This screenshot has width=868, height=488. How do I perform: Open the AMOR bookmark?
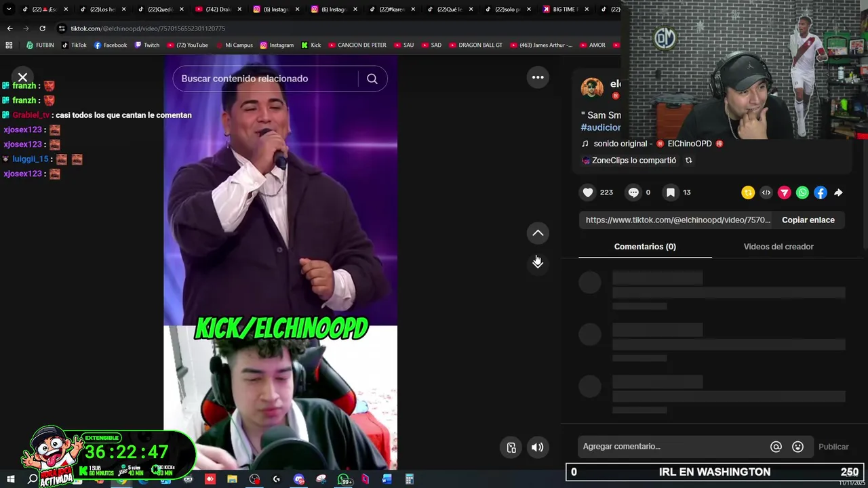(x=592, y=45)
